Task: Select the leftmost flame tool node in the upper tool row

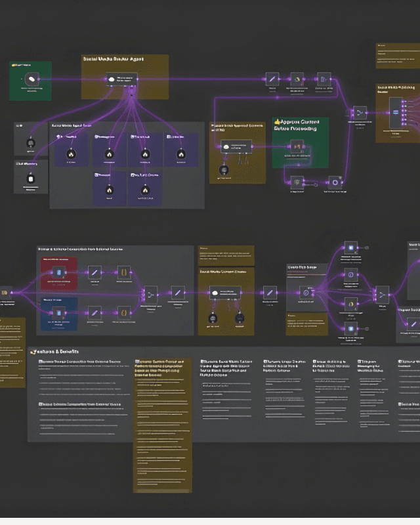Action: pos(71,154)
